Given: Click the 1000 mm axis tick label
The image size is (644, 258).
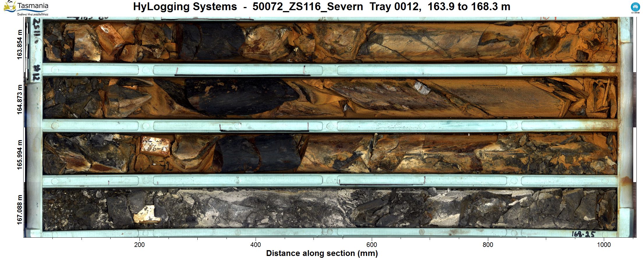Looking at the screenshot, I should coord(604,245).
